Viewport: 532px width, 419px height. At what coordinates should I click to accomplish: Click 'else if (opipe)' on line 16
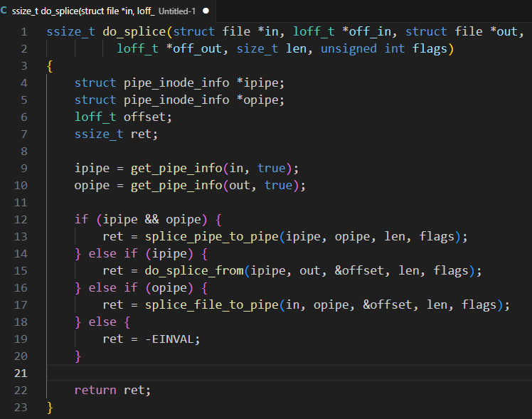coord(140,288)
